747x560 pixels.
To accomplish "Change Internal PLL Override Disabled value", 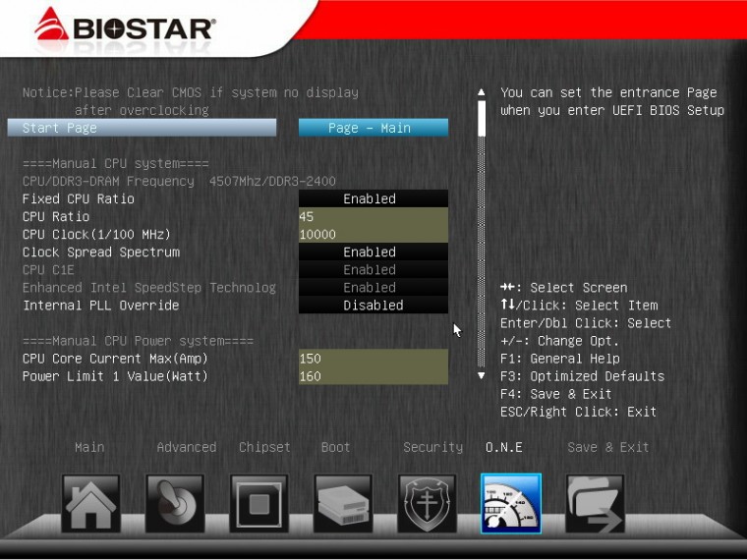I will pos(373,305).
